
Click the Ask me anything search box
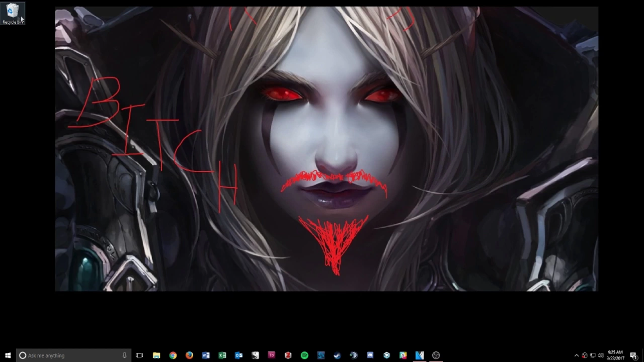pos(73,355)
